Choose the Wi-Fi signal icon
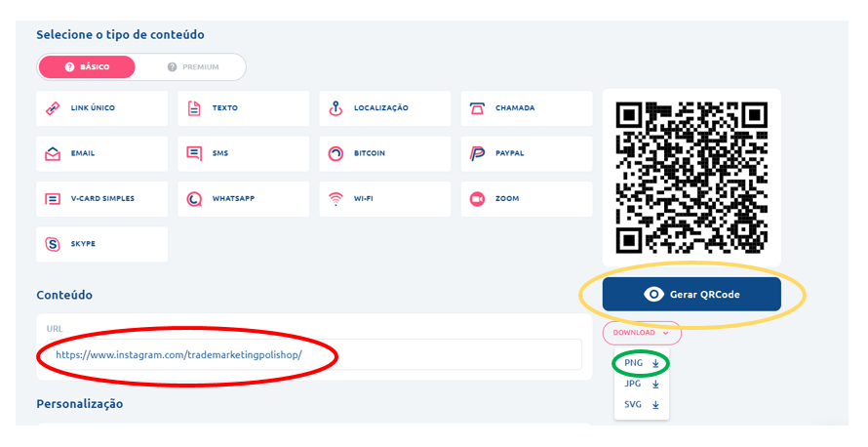868x447 pixels. (335, 199)
